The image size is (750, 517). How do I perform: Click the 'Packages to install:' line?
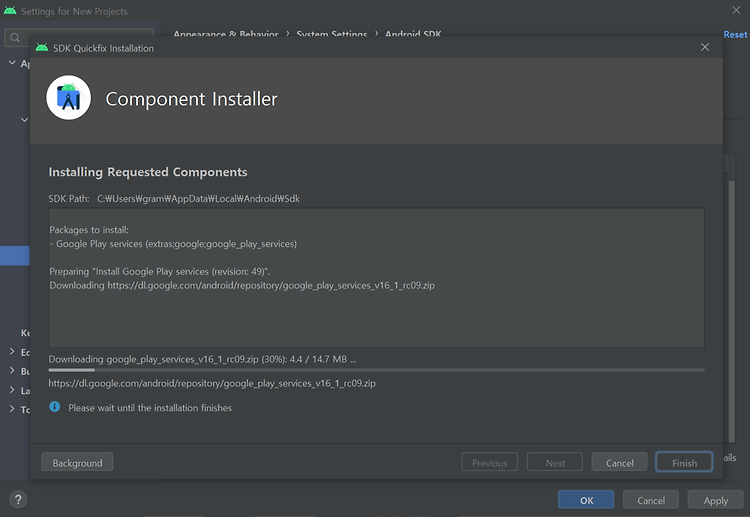[x=89, y=230]
